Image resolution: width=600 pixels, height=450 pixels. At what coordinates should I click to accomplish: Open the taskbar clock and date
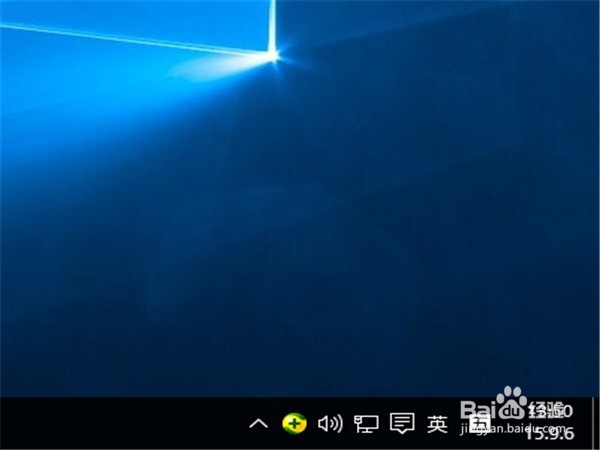pyautogui.click(x=549, y=423)
